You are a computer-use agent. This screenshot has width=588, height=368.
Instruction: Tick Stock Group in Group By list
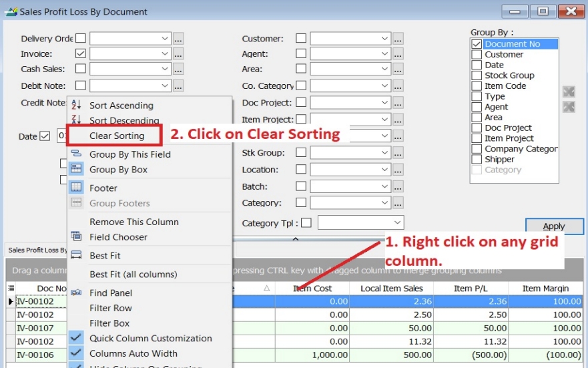(477, 75)
